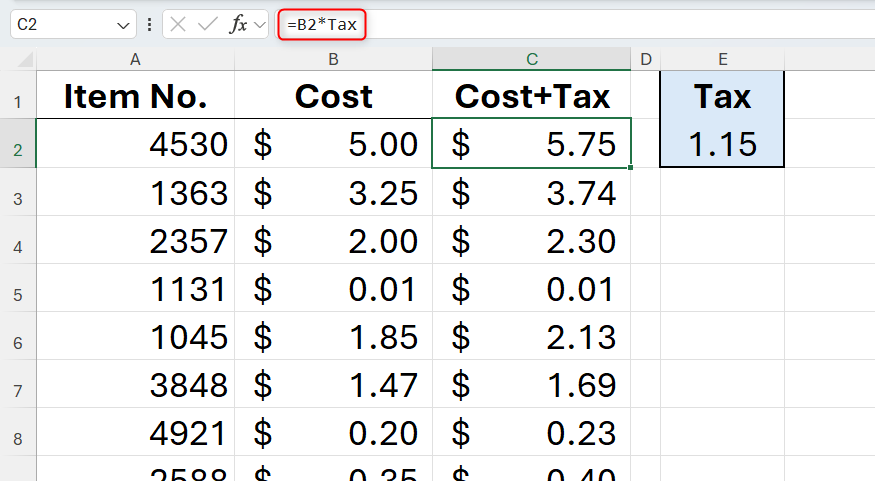Image resolution: width=875 pixels, height=481 pixels.
Task: Select cost cell showing 3.25
Action: click(333, 192)
